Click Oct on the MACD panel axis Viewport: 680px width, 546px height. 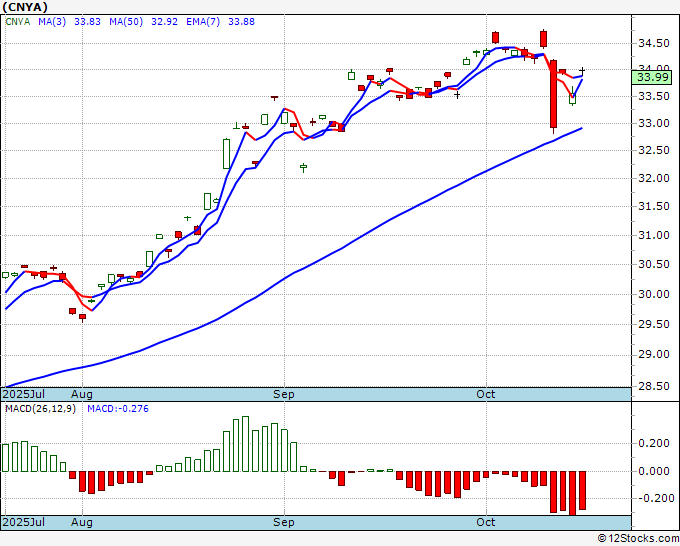point(486,522)
